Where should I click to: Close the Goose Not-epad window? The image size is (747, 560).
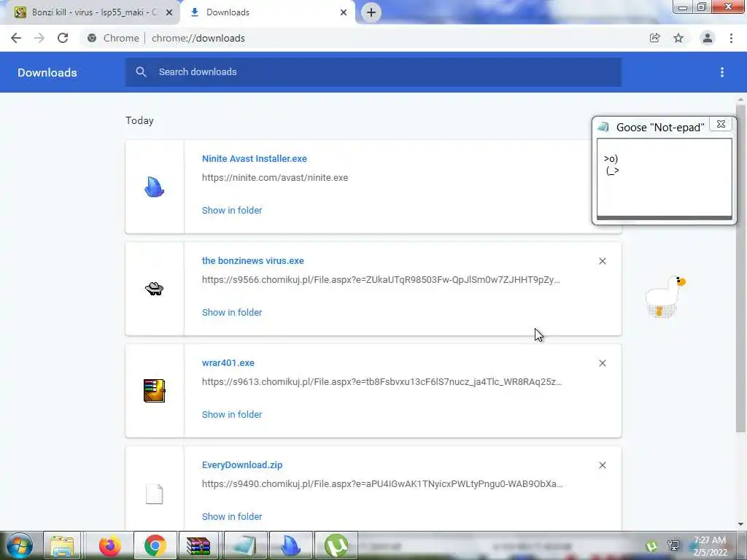point(721,124)
